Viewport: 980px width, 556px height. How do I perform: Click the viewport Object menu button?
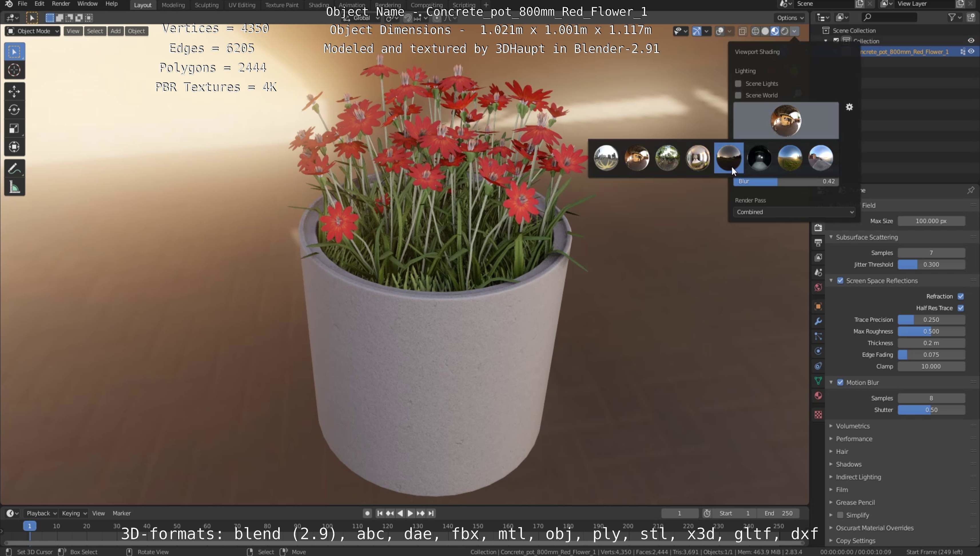pos(136,31)
